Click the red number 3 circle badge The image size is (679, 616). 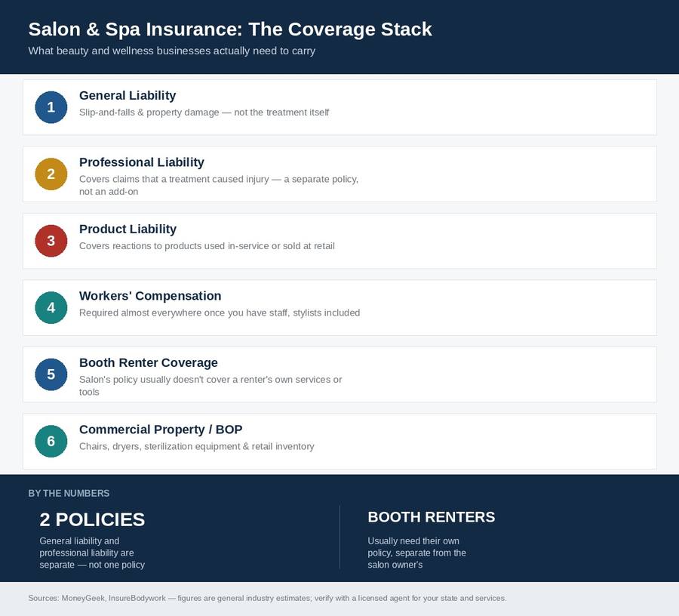pyautogui.click(x=51, y=240)
